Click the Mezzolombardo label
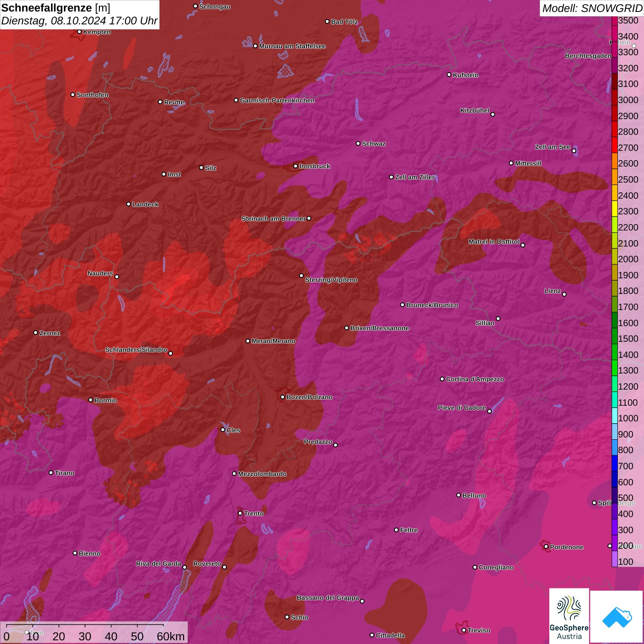The image size is (644, 644). (262, 474)
